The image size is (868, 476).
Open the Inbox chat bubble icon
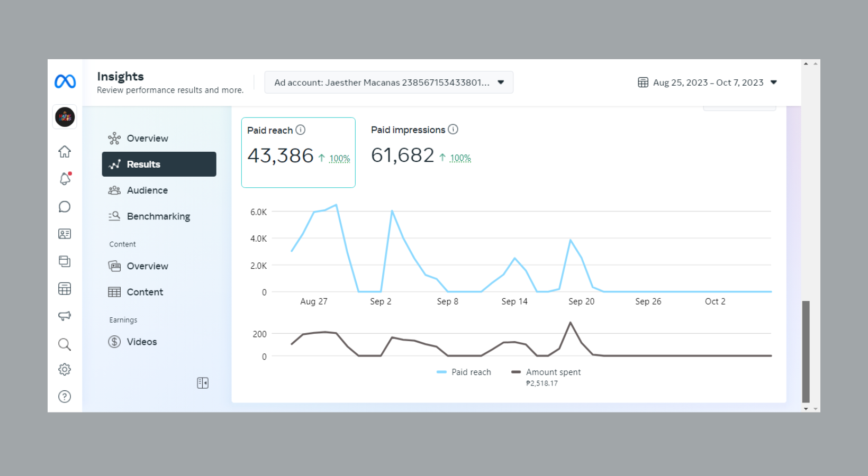(65, 207)
